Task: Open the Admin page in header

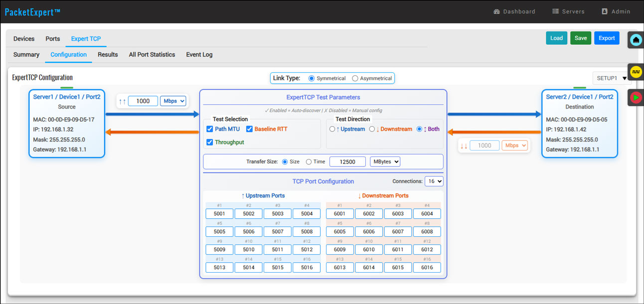Action: [616, 11]
